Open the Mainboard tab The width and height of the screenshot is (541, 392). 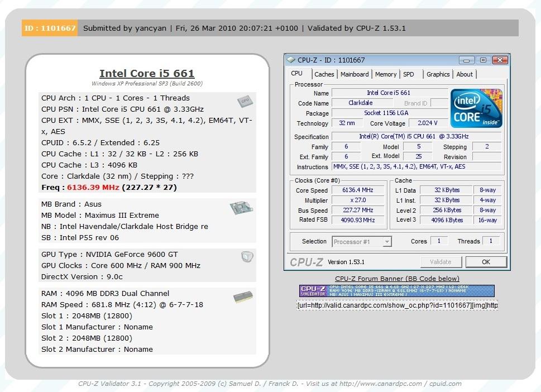(355, 74)
